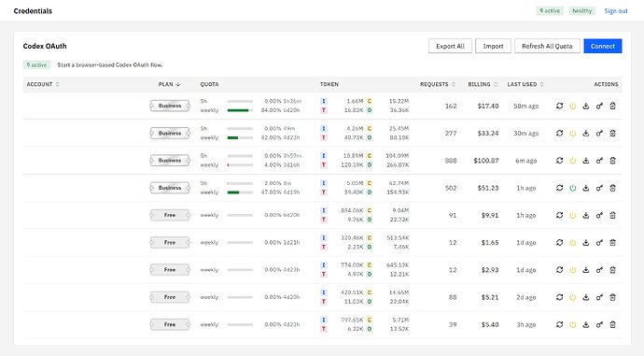The height and width of the screenshot is (356, 644).
Task: Download credential for the $2.93 row
Action: (586, 270)
